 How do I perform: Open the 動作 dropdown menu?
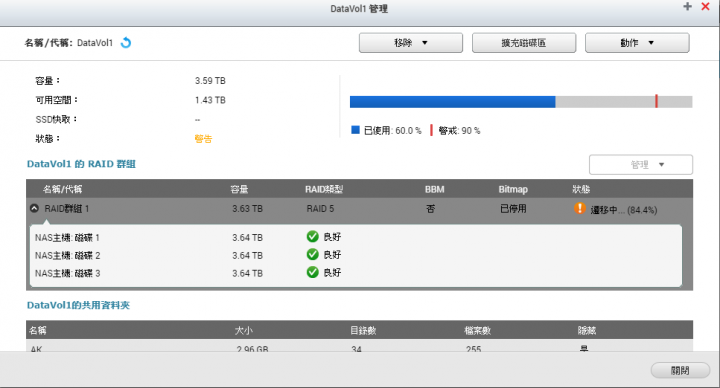637,43
